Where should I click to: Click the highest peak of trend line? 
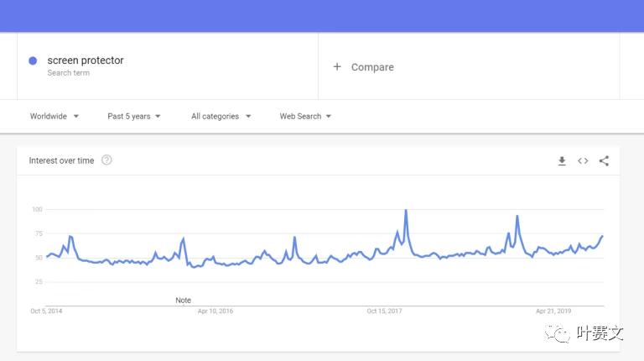pos(406,211)
